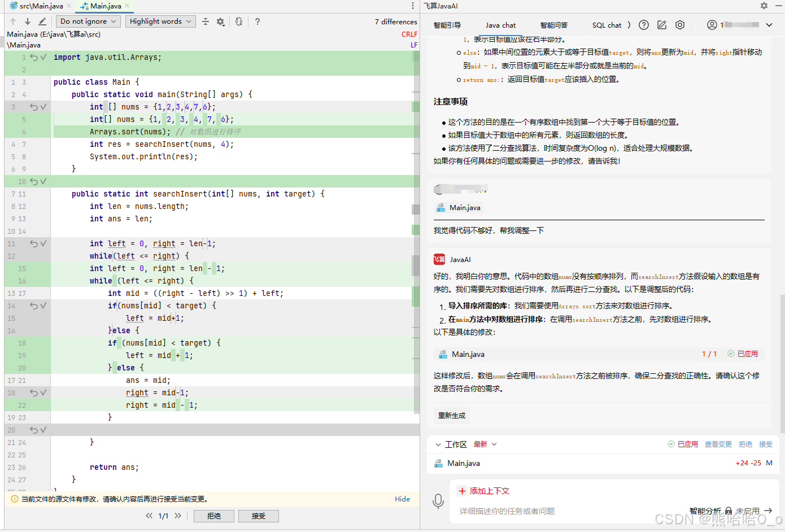Screen dimensions: 785x532
Task: Click 智能分析 toggle label near input
Action: coord(705,511)
